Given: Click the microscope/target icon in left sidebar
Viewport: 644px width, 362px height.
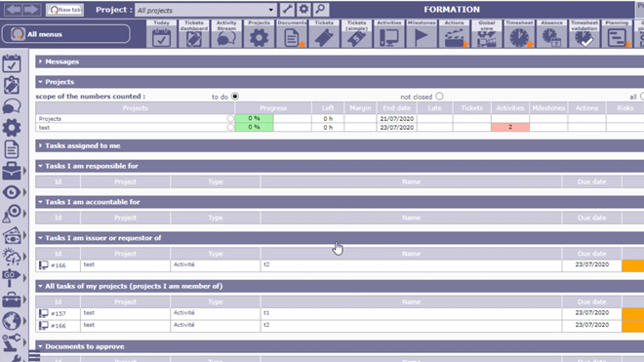Looking at the screenshot, I should [12, 214].
